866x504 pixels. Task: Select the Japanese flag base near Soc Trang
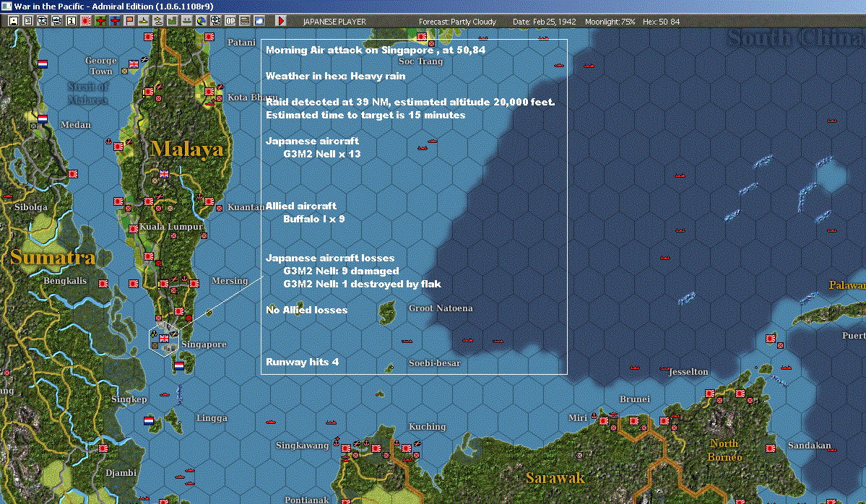[x=421, y=36]
